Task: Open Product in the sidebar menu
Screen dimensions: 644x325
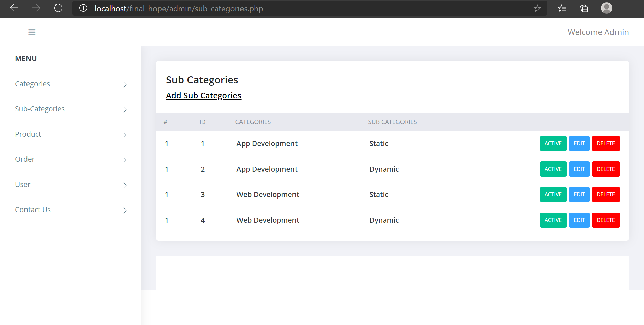Action: [28, 134]
